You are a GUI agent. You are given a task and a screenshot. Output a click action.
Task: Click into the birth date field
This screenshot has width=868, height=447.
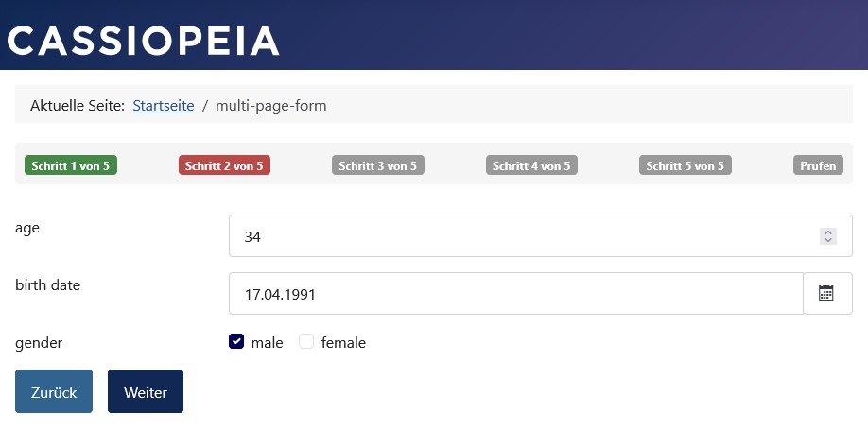click(x=515, y=294)
